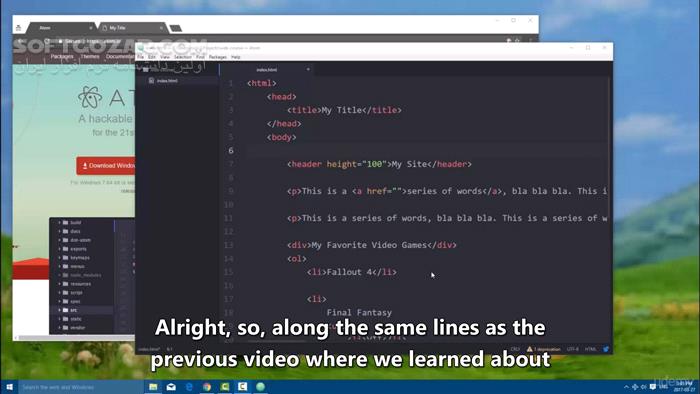Click the static folder icon in the website preview
This screenshot has height=394, width=700.
[x=66, y=319]
